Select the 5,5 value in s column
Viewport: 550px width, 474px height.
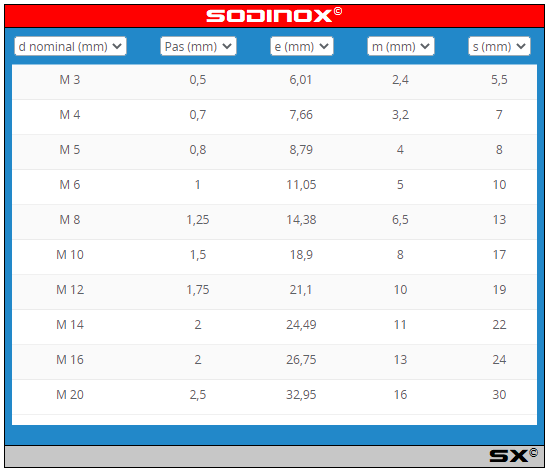[x=499, y=80]
